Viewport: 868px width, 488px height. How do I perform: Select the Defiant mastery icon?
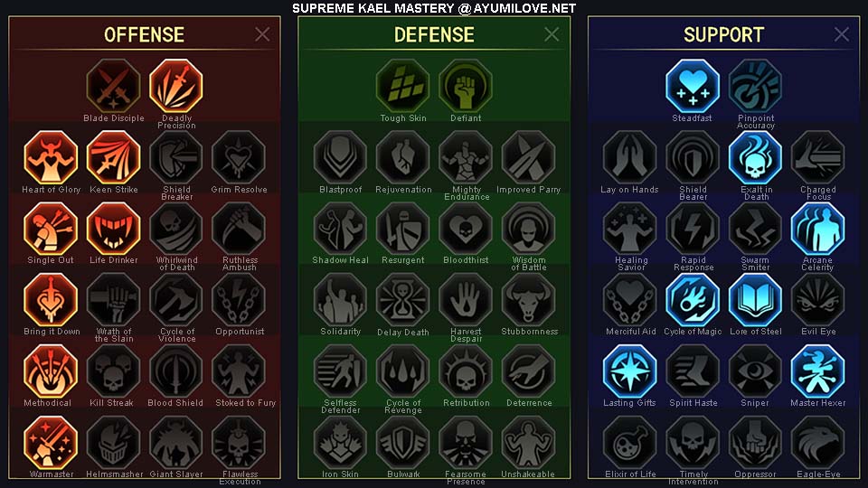[x=466, y=87]
